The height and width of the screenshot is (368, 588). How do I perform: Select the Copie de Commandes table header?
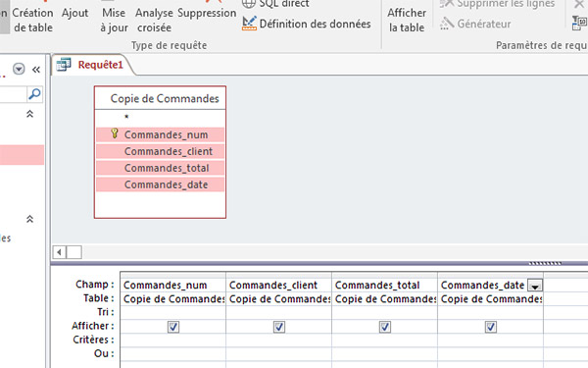point(160,98)
